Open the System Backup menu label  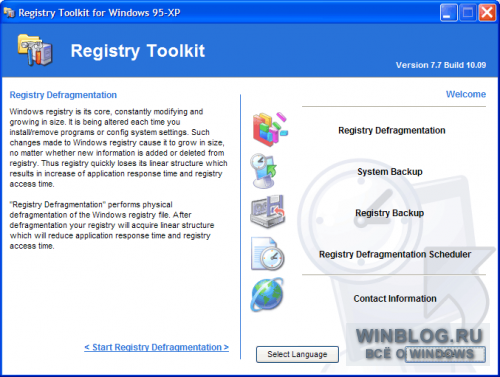point(390,172)
